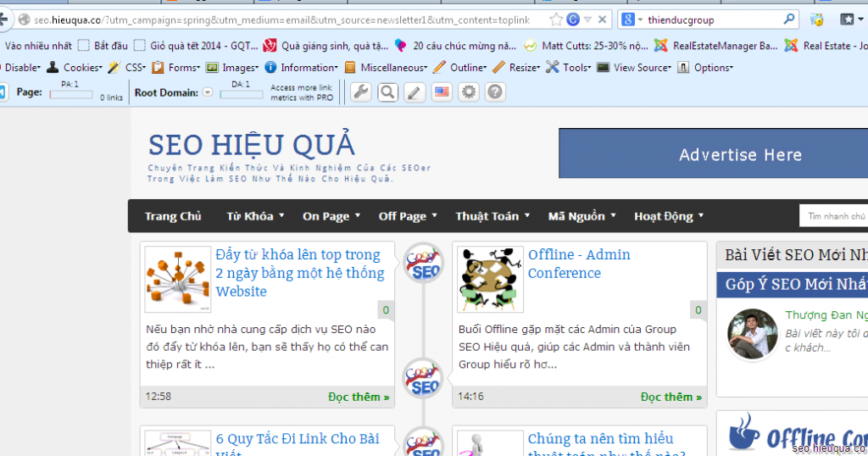Open the Options toolbar menu
This screenshot has width=868, height=456.
click(x=706, y=68)
